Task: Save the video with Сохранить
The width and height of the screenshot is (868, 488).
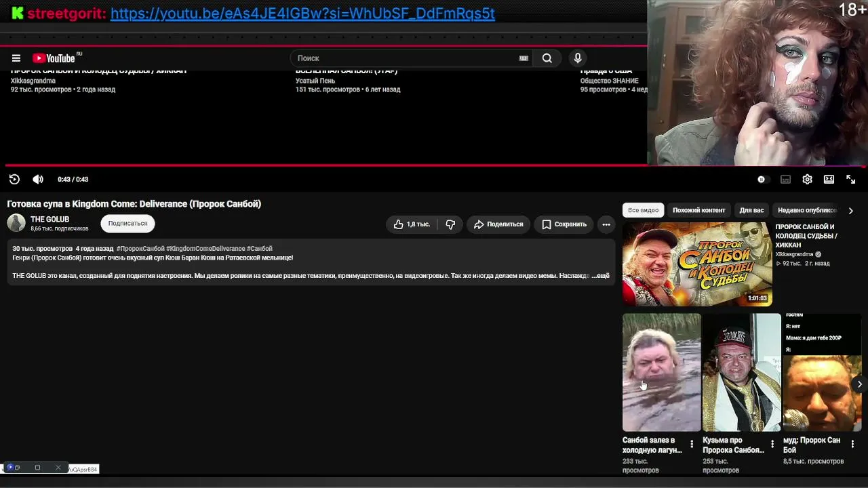Action: click(x=564, y=224)
